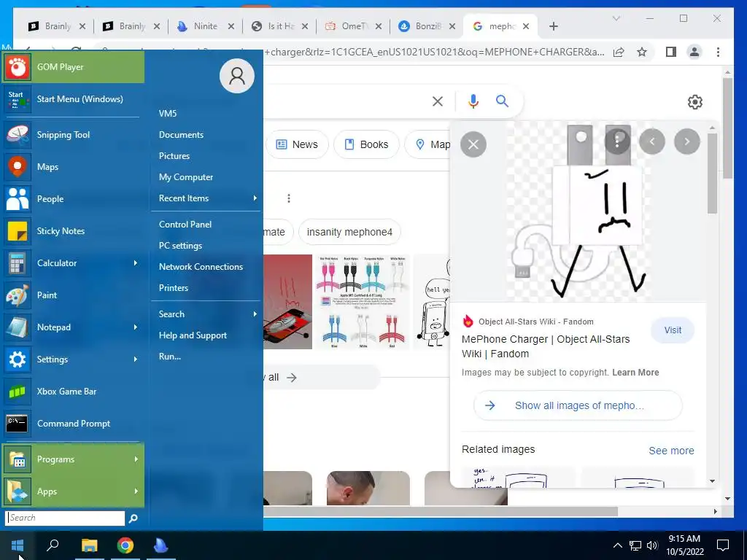Viewport: 747px width, 560px height.
Task: Open Start Menu (Windows) entry
Action: (74, 99)
